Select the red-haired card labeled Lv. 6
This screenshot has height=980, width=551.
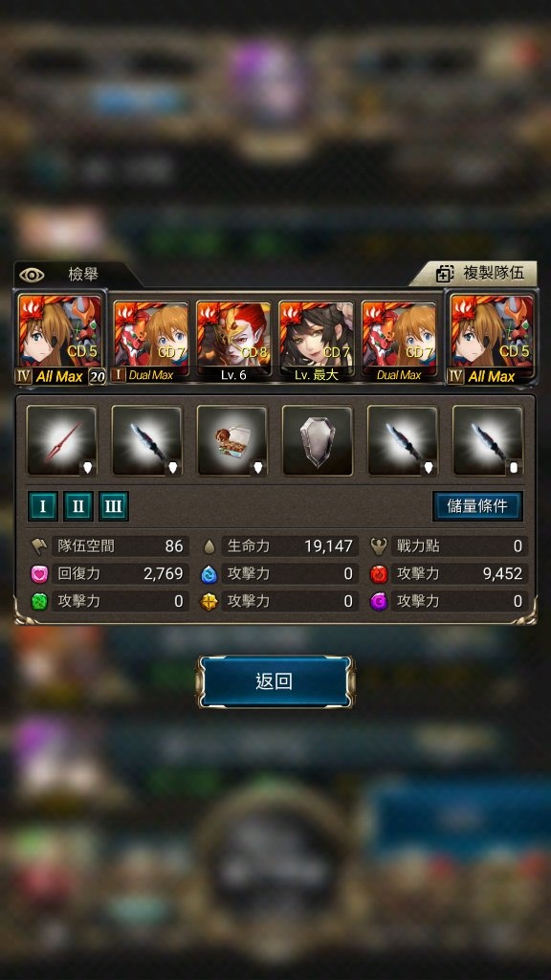(233, 342)
